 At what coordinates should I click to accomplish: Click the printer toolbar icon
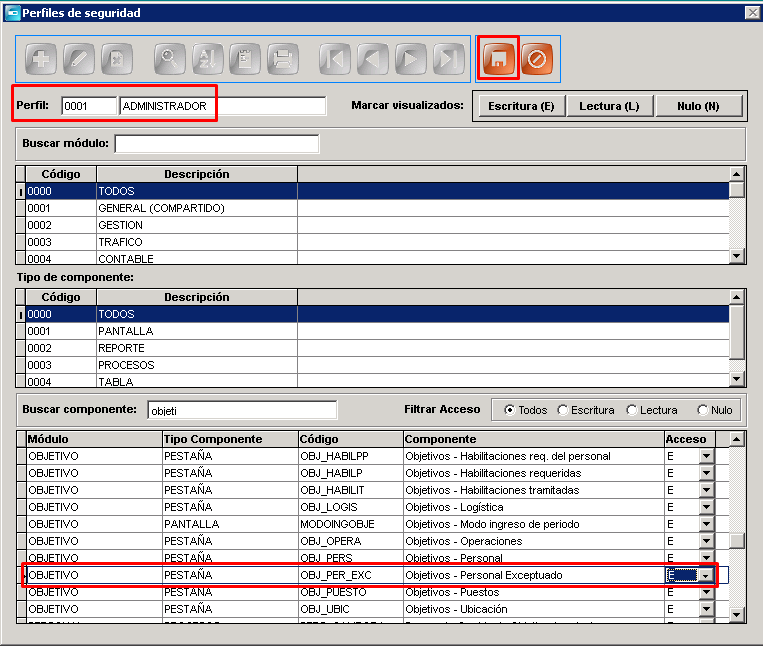click(x=283, y=59)
